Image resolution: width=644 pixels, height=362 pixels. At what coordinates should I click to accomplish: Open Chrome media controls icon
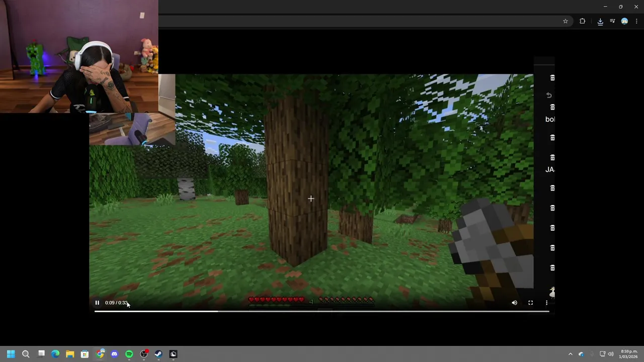(612, 21)
